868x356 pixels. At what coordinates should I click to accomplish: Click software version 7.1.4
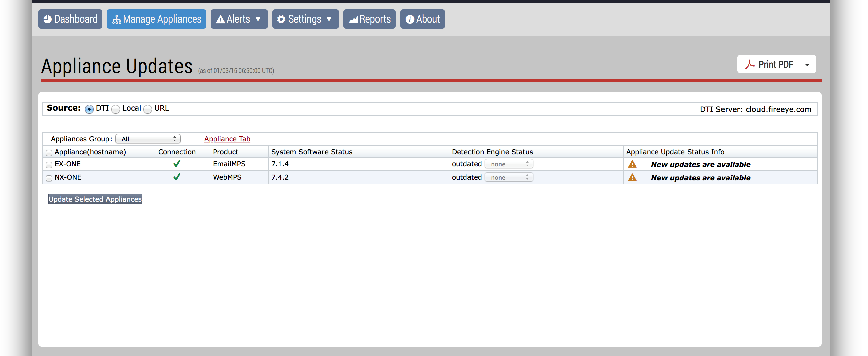pyautogui.click(x=280, y=164)
